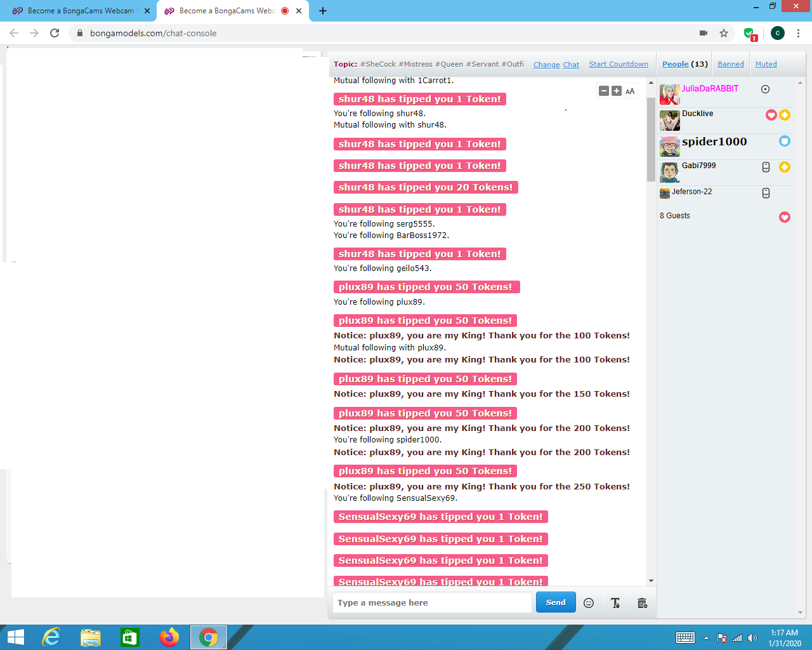Bookmark this page with star icon
This screenshot has height=650, width=812.
click(x=724, y=33)
